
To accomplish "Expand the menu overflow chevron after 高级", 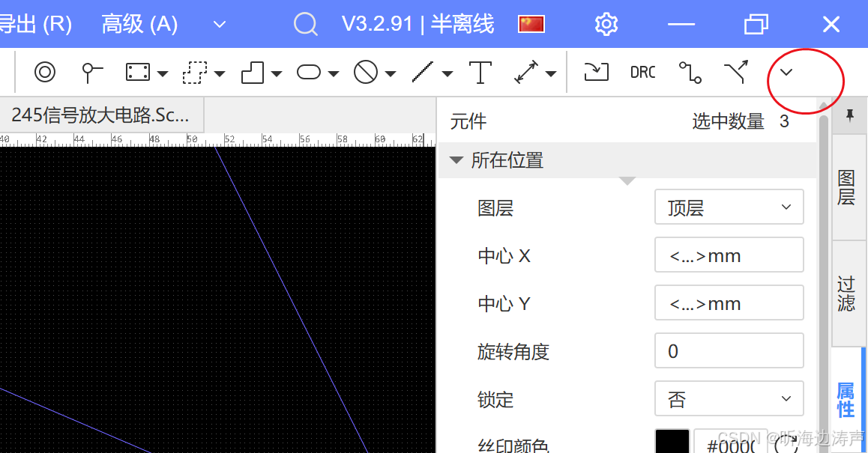I will click(220, 25).
